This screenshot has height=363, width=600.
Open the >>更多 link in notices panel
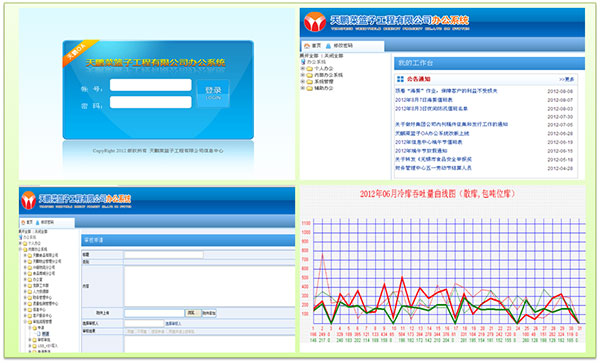[566, 80]
